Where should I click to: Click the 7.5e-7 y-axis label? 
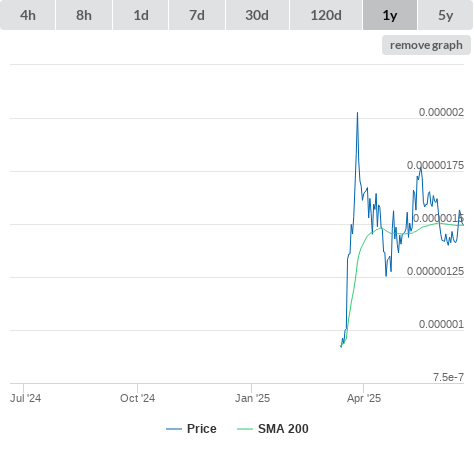448,377
